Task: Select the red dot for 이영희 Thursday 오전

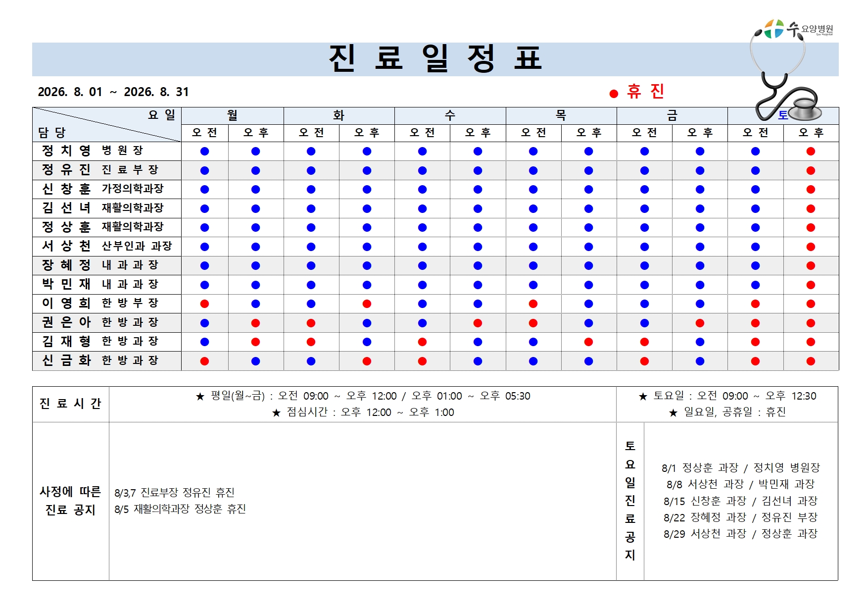Action: click(x=533, y=304)
